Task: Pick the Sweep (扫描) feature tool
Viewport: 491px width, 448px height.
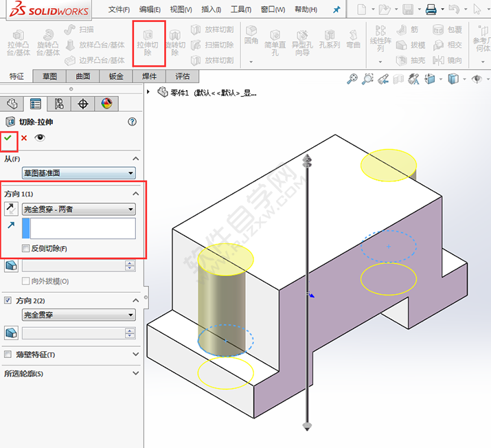Action: [x=79, y=30]
